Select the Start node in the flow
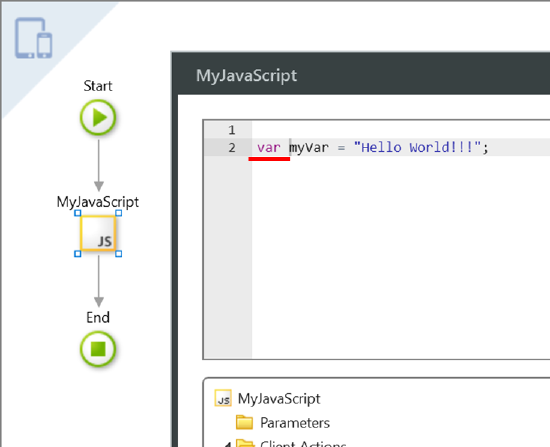This screenshot has width=550, height=447. (98, 117)
